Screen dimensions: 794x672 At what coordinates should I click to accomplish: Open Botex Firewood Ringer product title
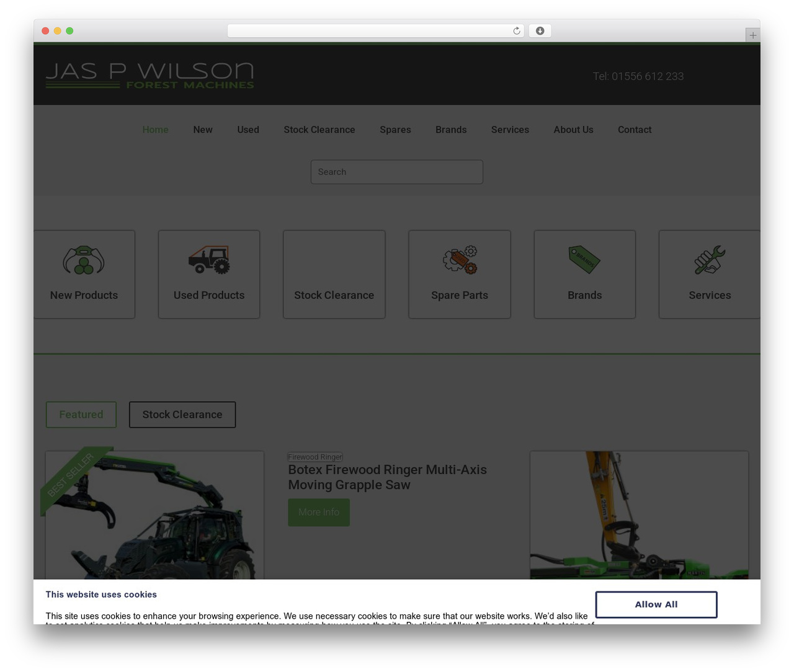(x=387, y=477)
